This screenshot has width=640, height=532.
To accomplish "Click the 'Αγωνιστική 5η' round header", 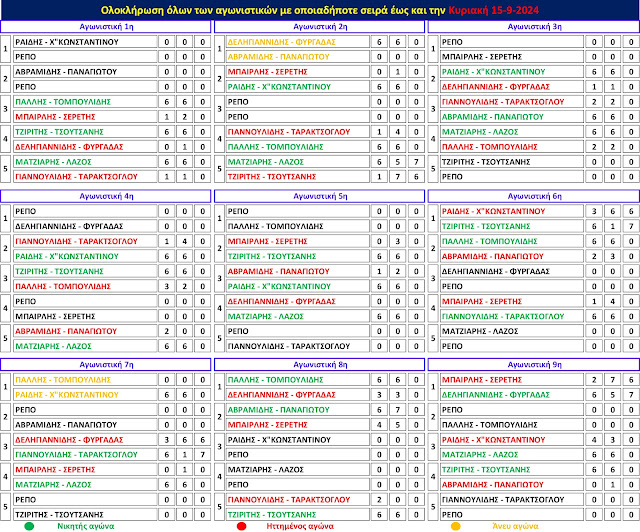I will coord(320,196).
